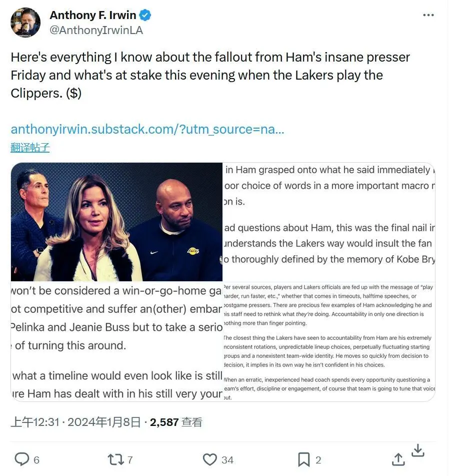
Task: Open the photo of three Lakers figures
Action: [116, 222]
